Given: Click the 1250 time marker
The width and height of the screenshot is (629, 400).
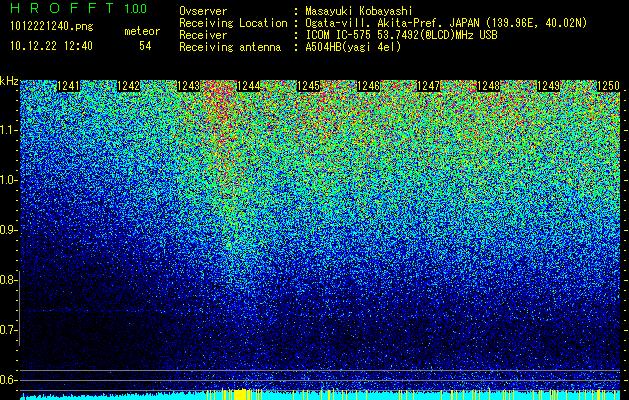Looking at the screenshot, I should (x=608, y=86).
